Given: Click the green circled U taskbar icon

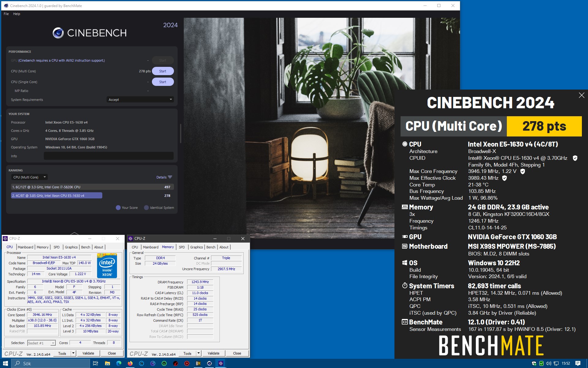Looking at the screenshot, I should pyautogui.click(x=164, y=363).
